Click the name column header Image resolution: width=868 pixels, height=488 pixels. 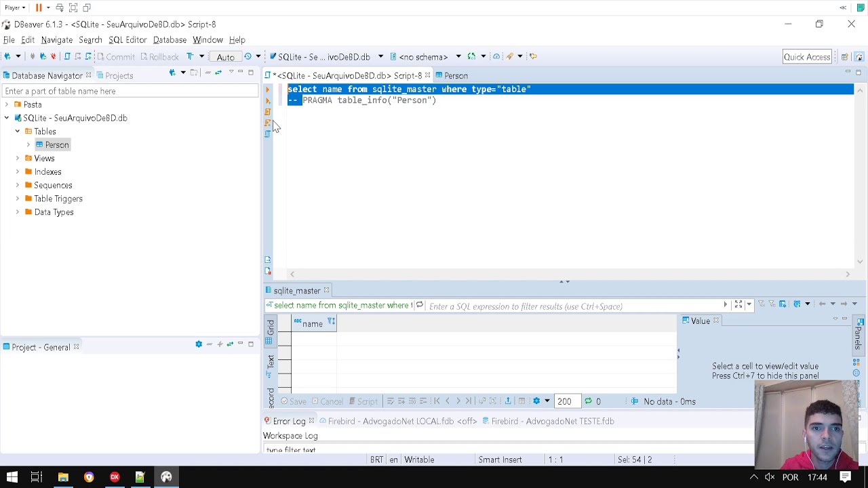click(x=314, y=324)
